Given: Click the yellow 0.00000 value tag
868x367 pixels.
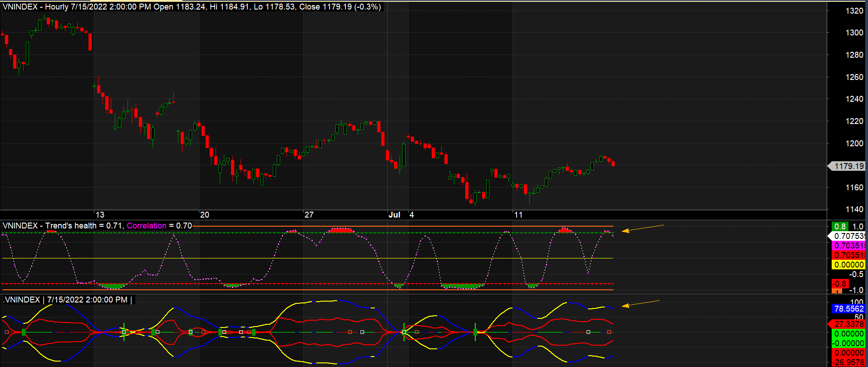Looking at the screenshot, I should click(848, 265).
